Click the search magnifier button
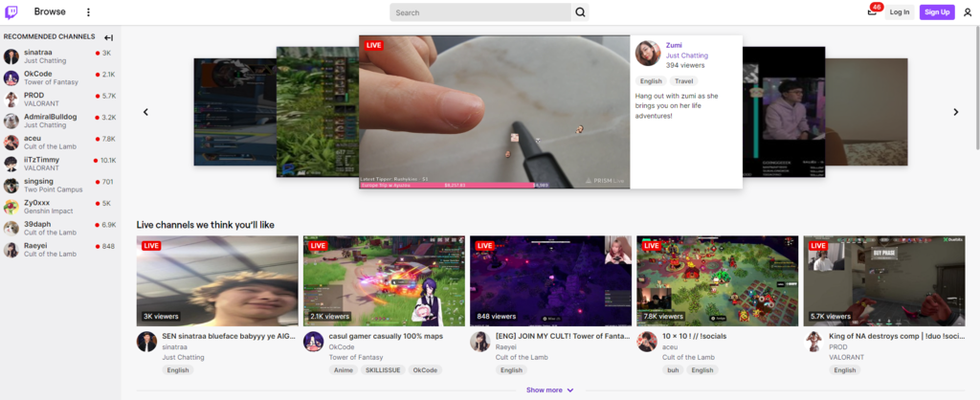 (580, 12)
